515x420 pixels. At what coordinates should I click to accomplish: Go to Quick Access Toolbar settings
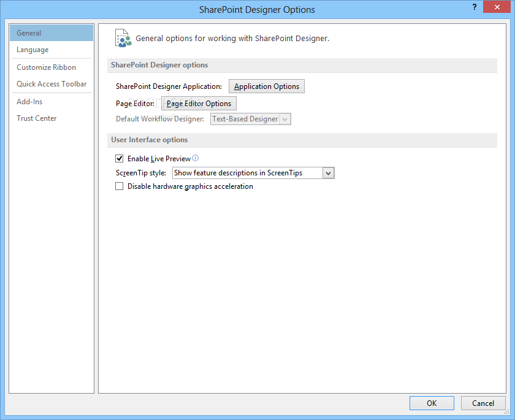point(51,84)
